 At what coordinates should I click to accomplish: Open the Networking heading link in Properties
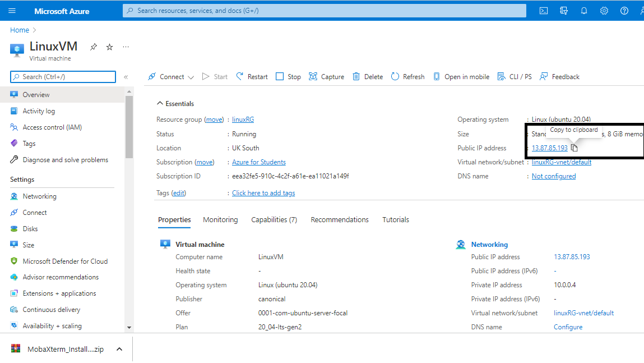[489, 245]
